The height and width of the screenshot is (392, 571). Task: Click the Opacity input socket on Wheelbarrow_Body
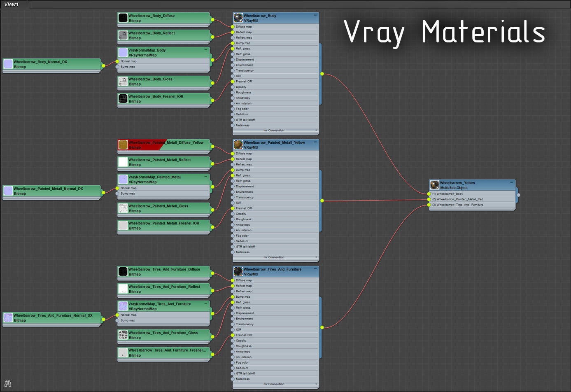pos(233,87)
